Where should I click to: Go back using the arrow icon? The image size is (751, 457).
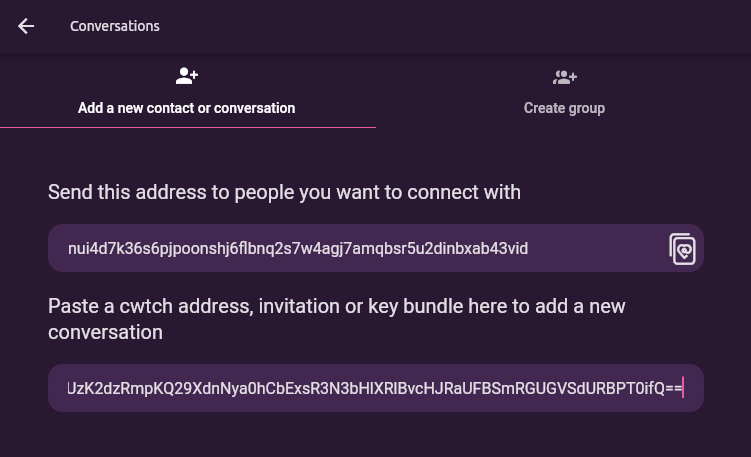pos(26,26)
